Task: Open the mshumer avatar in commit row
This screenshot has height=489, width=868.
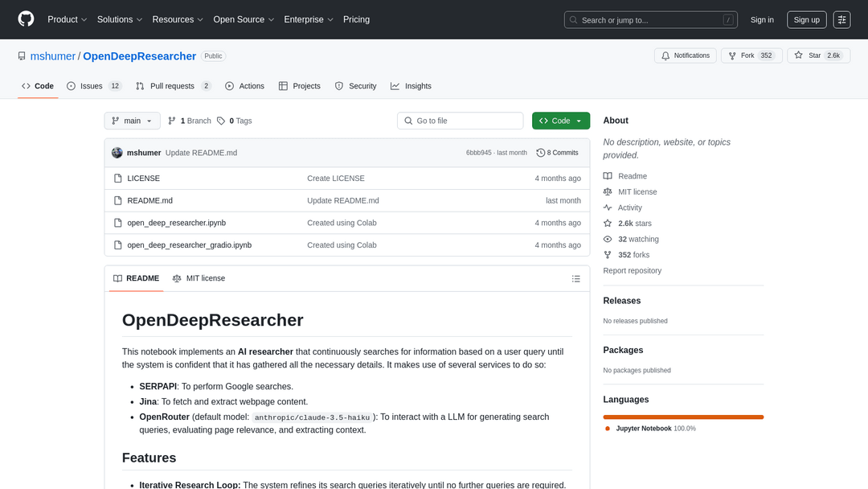Action: [x=117, y=153]
